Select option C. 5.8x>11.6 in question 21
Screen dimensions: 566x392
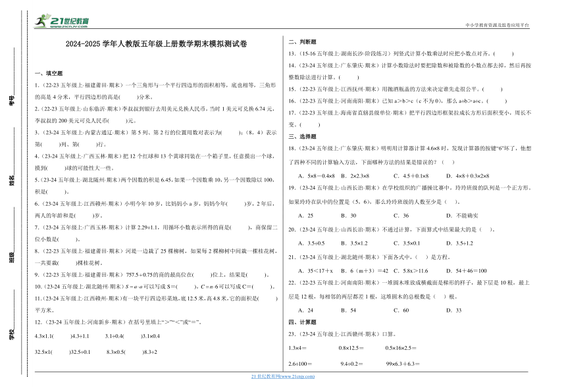pos(411,271)
